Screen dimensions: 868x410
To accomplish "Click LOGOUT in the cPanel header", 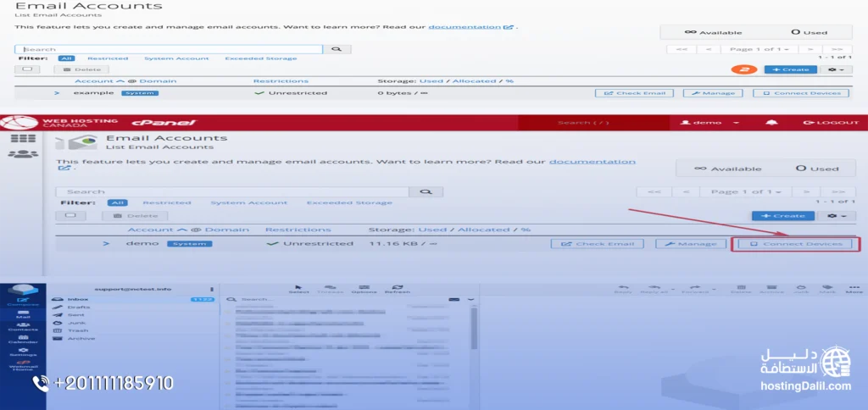I will click(831, 122).
